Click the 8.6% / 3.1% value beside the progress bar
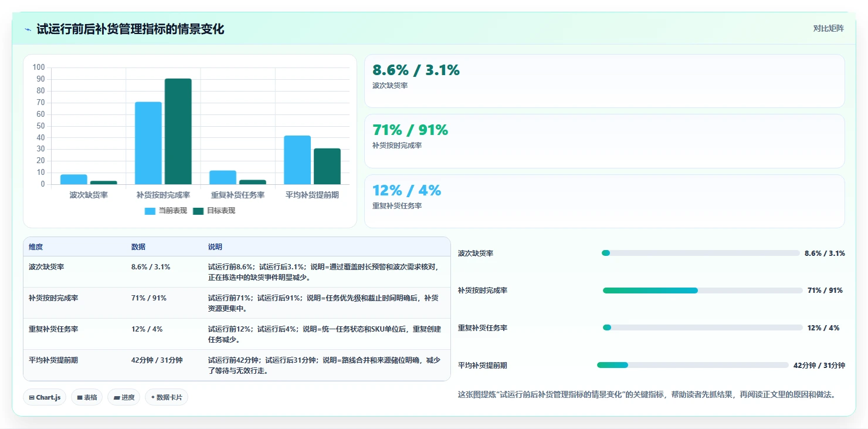This screenshot has height=429, width=868. (825, 254)
